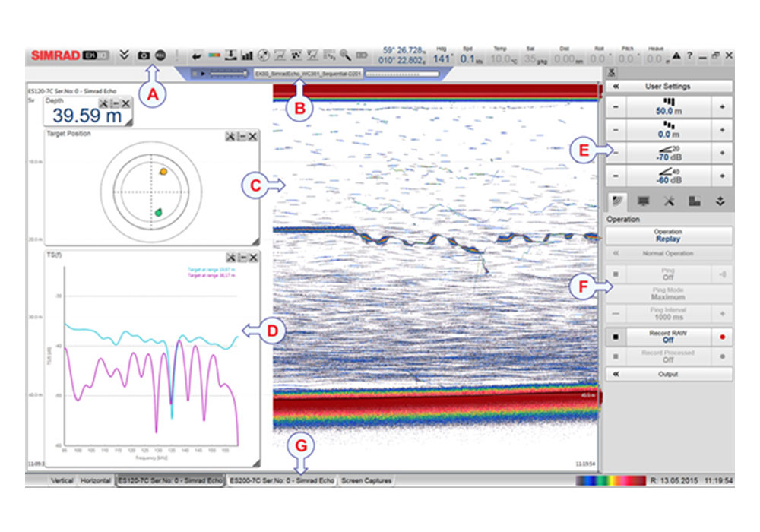Click the color scale bar in status bar
760x532 pixels.
(610, 481)
